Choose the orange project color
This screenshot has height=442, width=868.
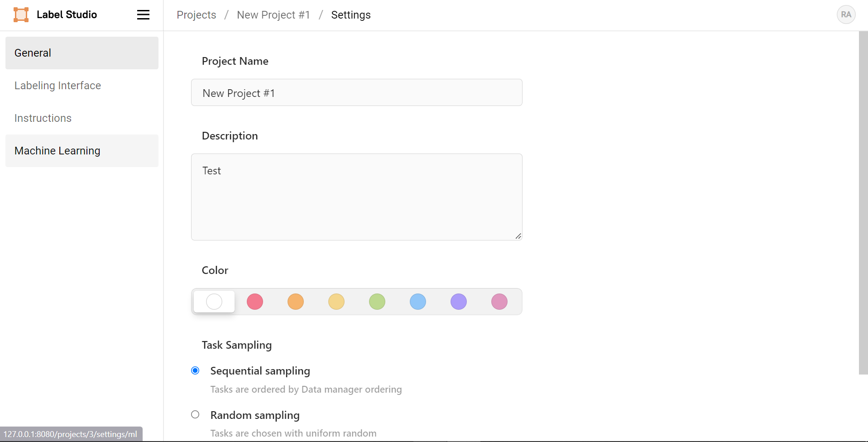click(296, 302)
